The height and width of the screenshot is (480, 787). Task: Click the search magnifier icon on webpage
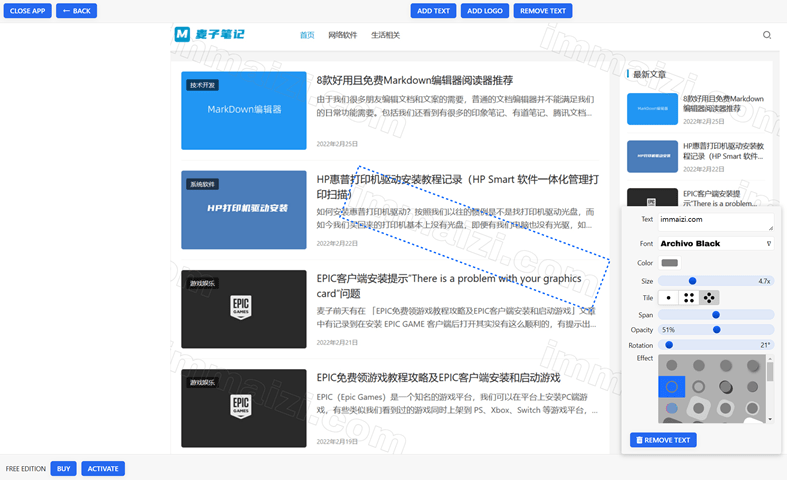[x=766, y=35]
